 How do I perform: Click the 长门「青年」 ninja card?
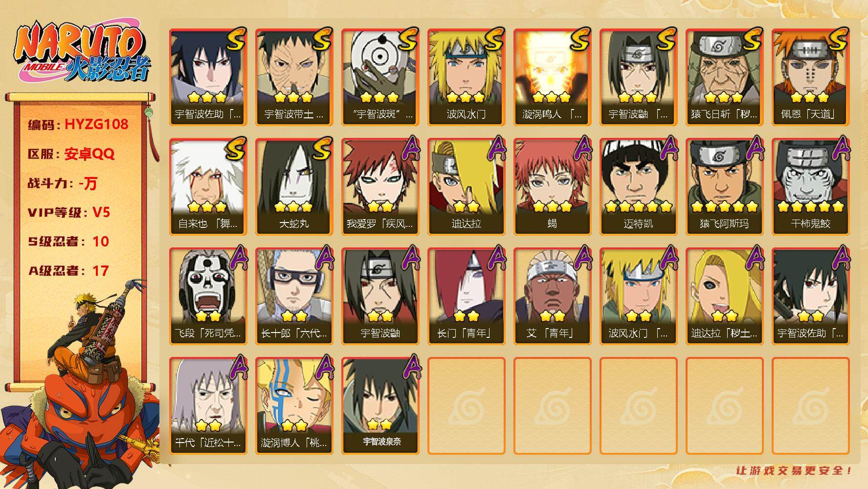point(466,296)
